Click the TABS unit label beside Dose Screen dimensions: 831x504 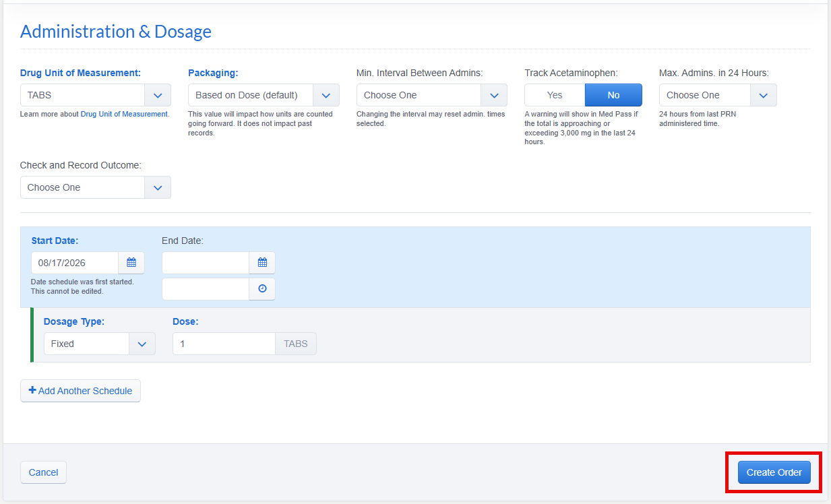tap(296, 344)
